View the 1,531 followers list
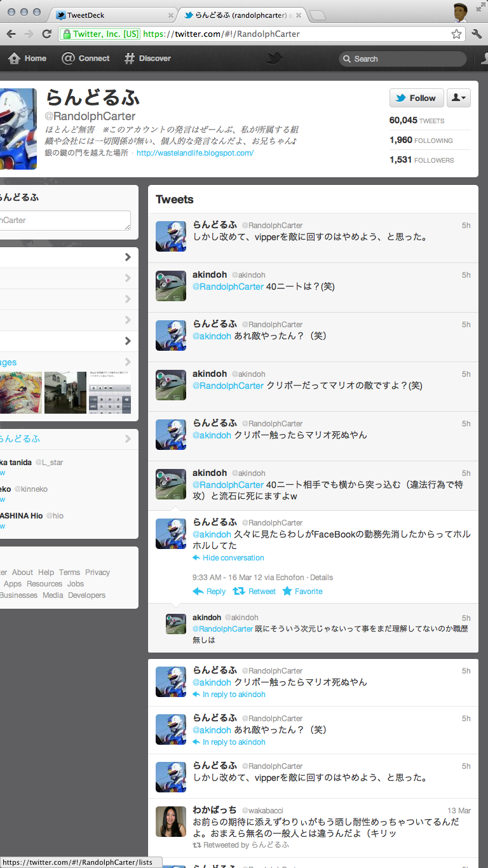Viewport: 488px width, 868px height. 422,160
